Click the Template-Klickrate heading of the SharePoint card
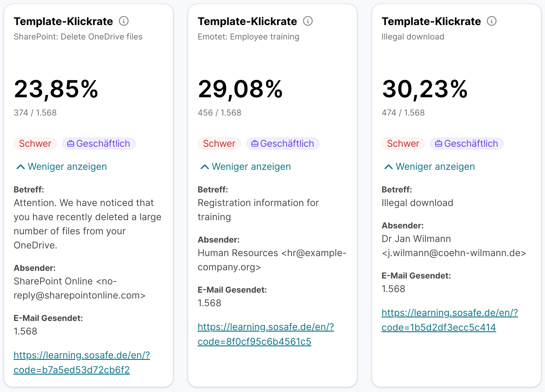Viewport: 545px width, 392px height. 63,21
